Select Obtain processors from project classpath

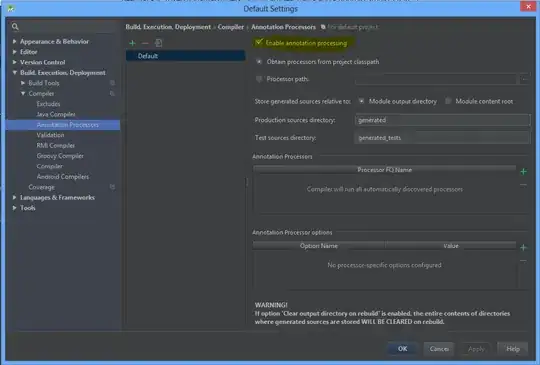point(259,62)
